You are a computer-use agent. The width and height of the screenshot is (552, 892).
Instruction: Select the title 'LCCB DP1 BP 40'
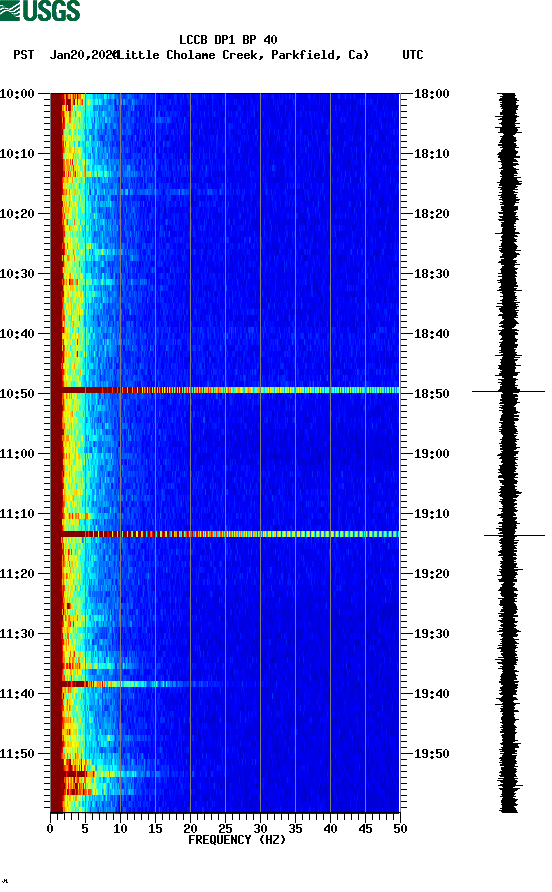[x=228, y=40]
